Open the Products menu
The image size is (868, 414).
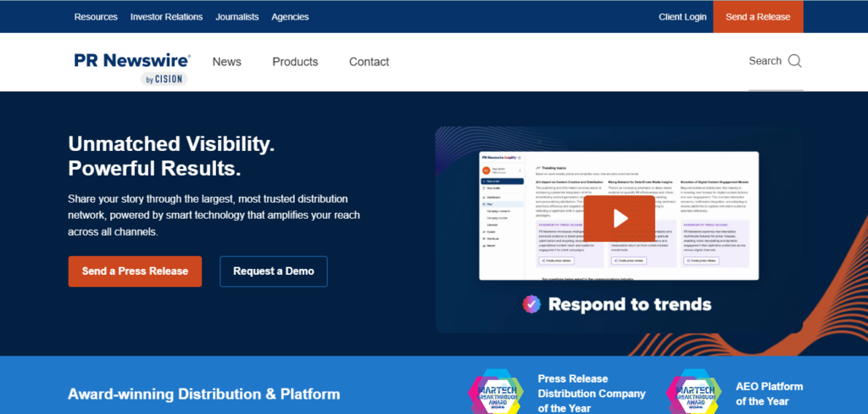[295, 62]
